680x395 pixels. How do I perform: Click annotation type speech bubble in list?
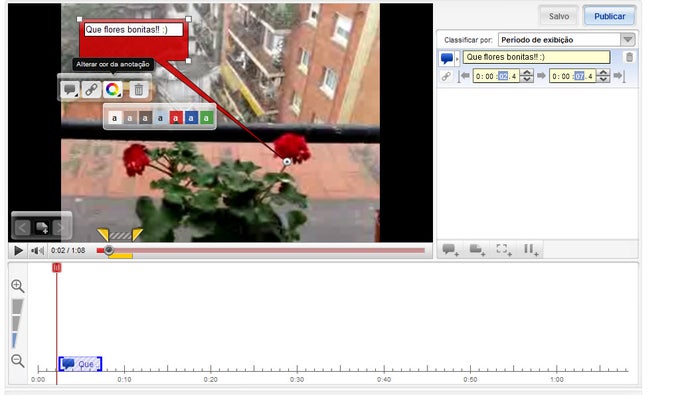point(448,58)
